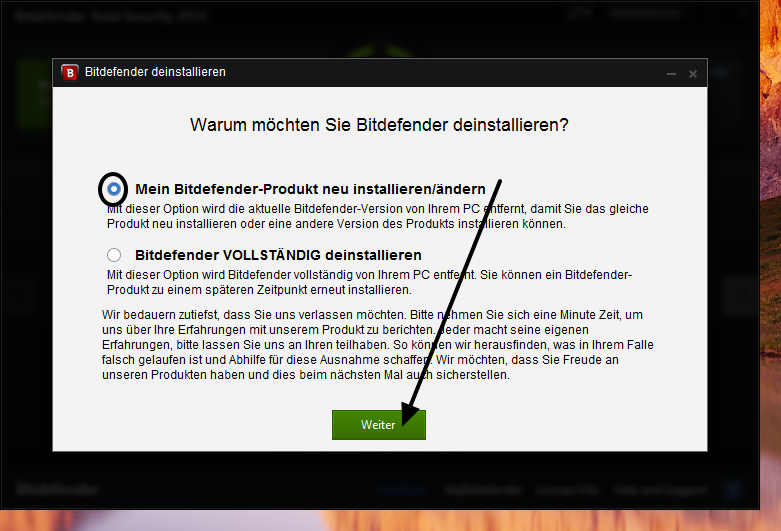
Task: Click the paragraph starting 'Wir bedauern zutiefst'
Action: pos(378,345)
